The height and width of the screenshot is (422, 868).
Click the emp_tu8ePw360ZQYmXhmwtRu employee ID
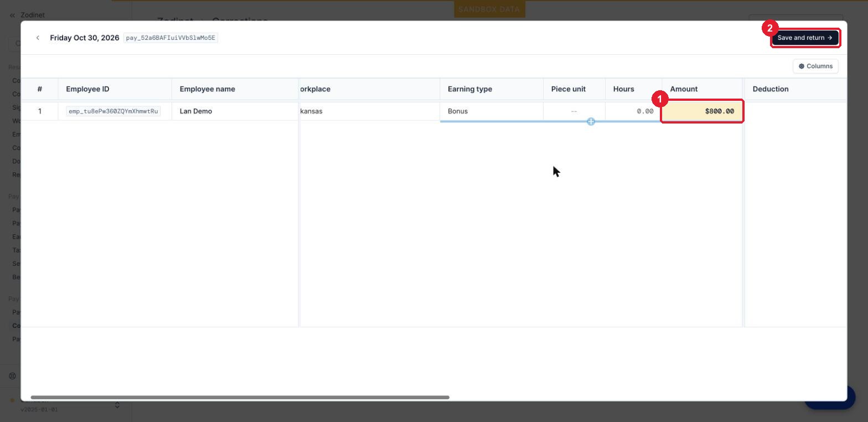[x=113, y=111]
